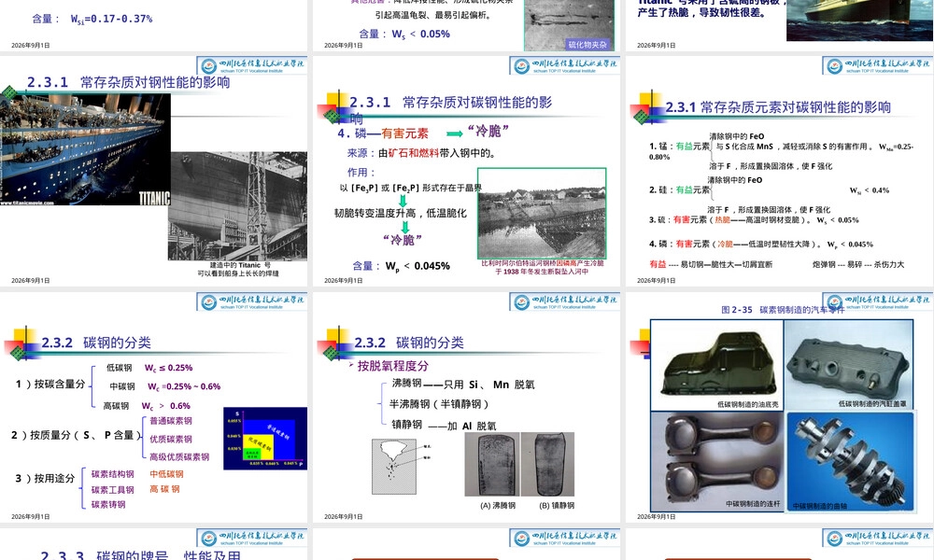Click the orange text '中低碳钢'
The width and height of the screenshot is (934, 560).
167,474
